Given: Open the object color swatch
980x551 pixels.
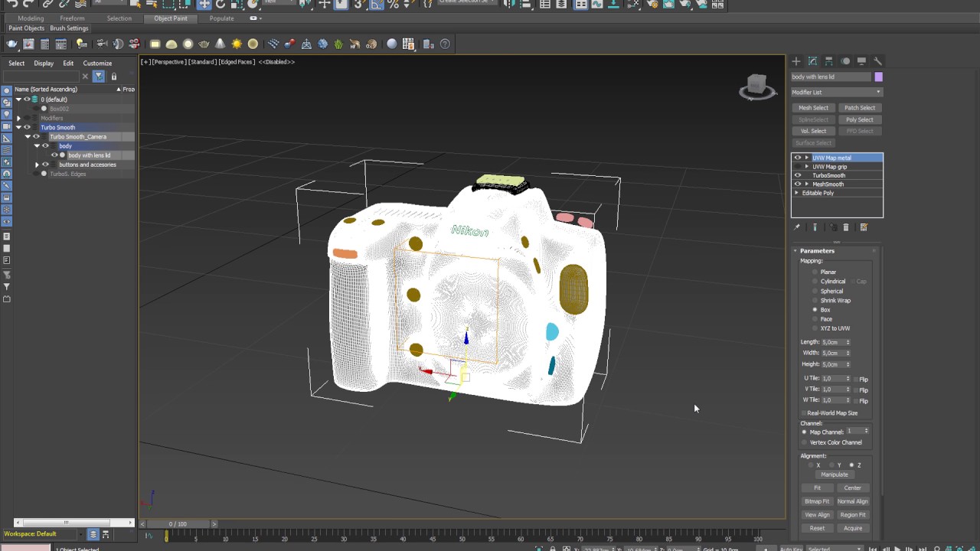Looking at the screenshot, I should coord(878,77).
